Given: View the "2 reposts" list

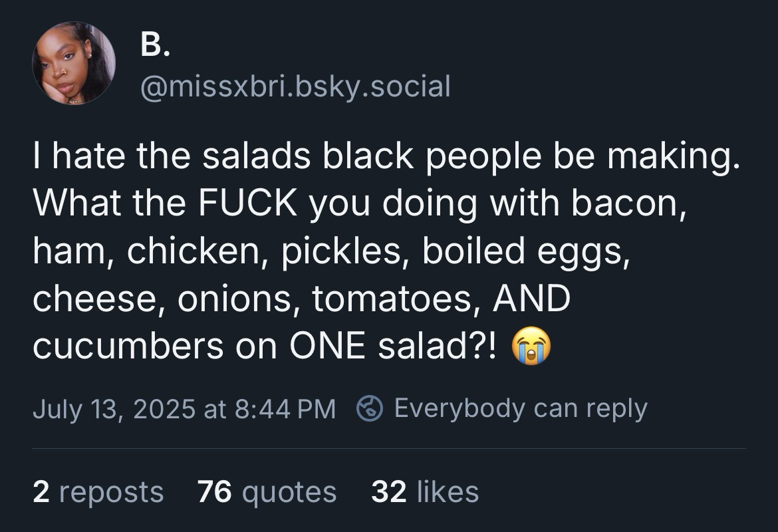Looking at the screenshot, I should click(x=98, y=492).
